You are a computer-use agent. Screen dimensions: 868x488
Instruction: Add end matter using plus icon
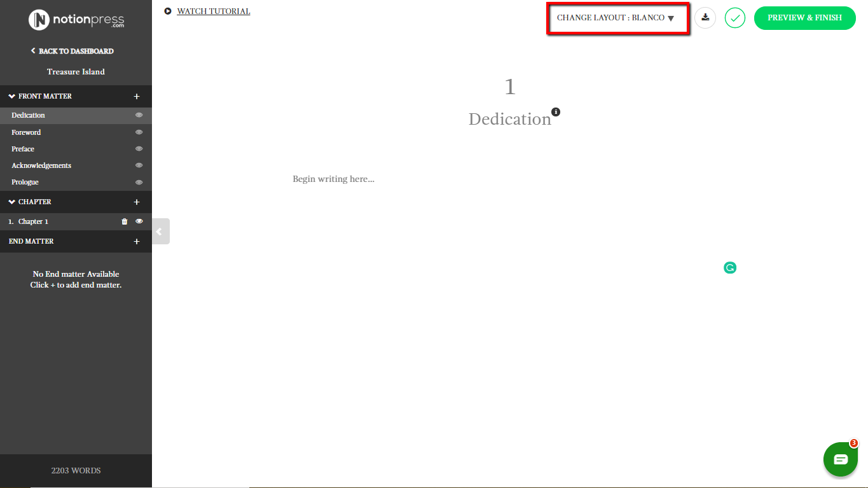point(136,242)
